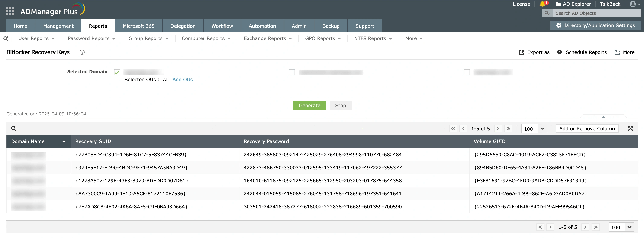Image resolution: width=644 pixels, height=238 pixels.
Task: Open the user account avatar menu
Action: (633, 4)
